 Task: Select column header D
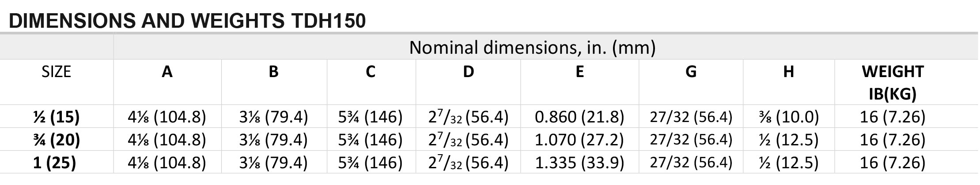pos(468,71)
